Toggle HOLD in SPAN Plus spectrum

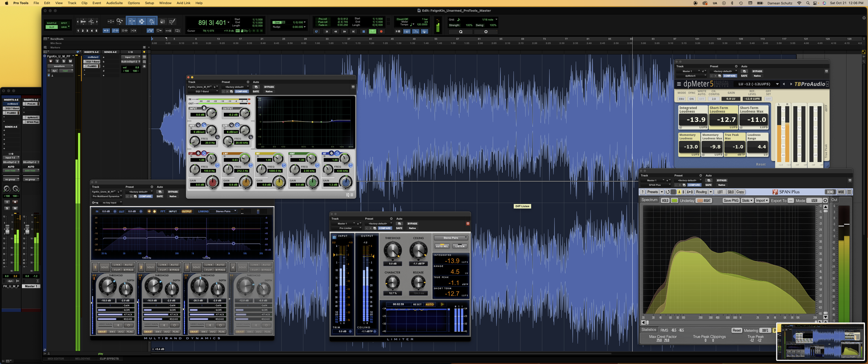point(665,201)
